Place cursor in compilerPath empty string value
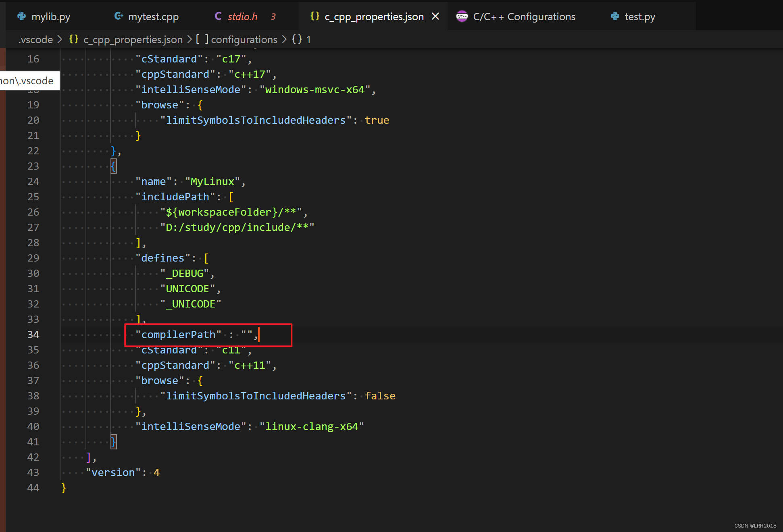783x532 pixels. (x=247, y=335)
